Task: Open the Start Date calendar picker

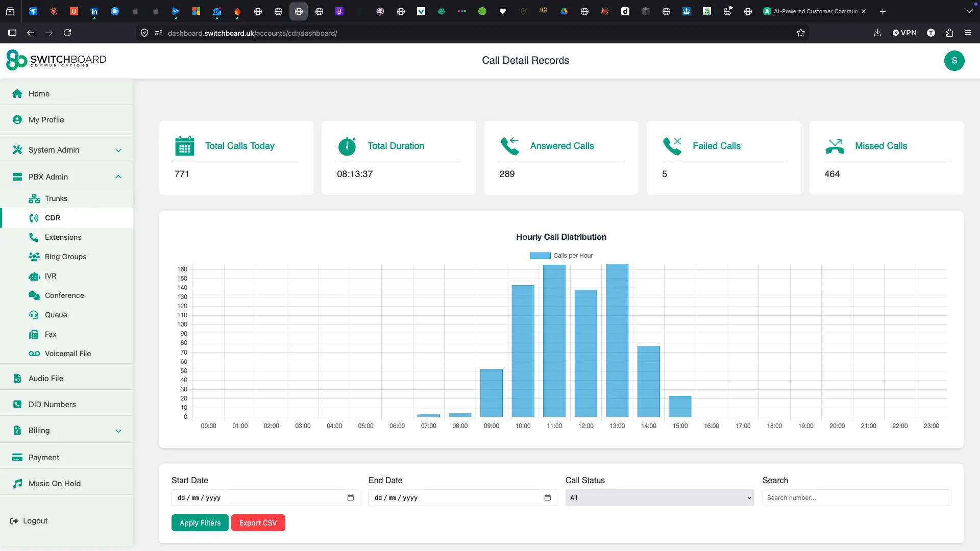Action: pos(351,497)
